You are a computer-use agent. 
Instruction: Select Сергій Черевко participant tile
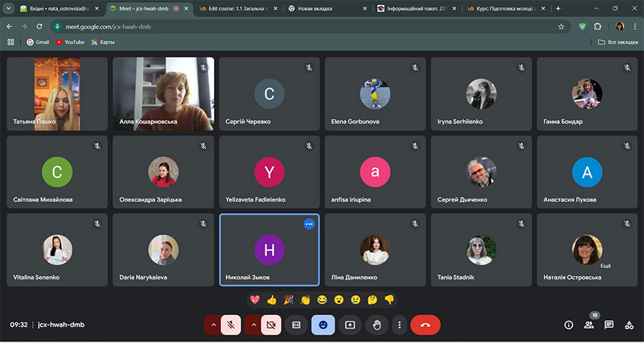[x=270, y=94]
